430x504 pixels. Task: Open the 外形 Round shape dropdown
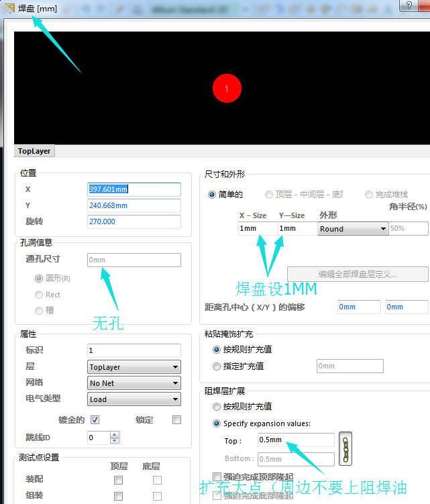pos(353,229)
